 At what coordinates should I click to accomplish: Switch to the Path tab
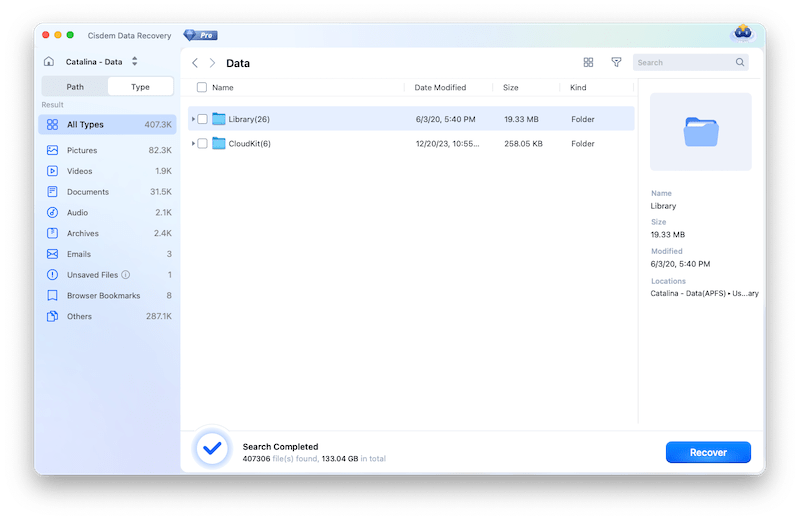[x=75, y=87]
